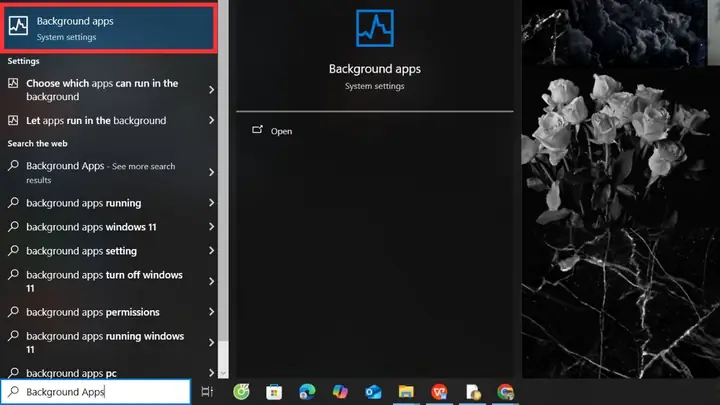Expand arrow for See more search results

[211, 172]
